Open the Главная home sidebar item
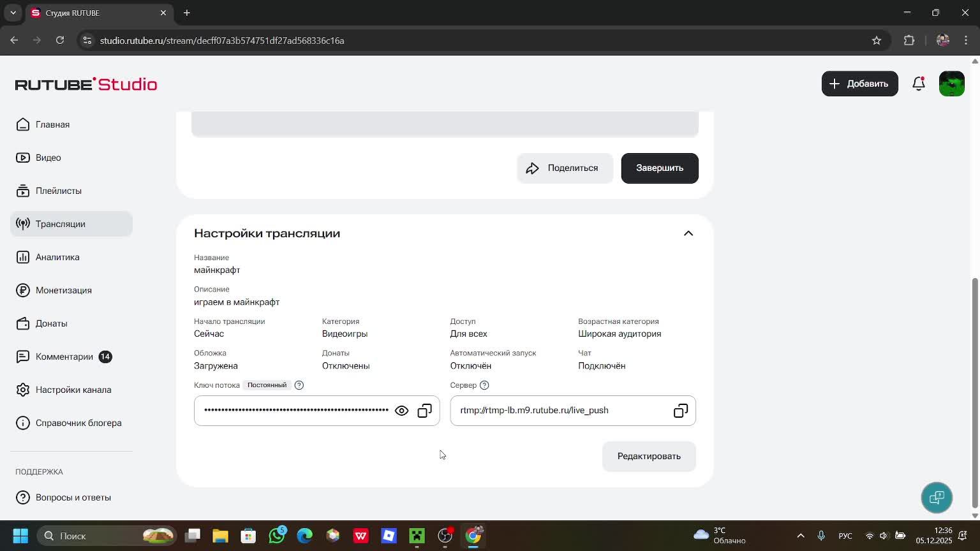 pos(71,124)
